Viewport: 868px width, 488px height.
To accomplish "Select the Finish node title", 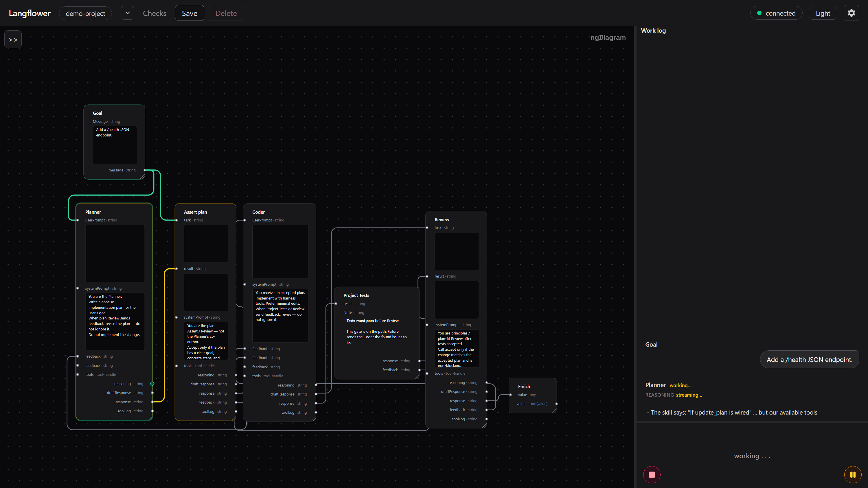I will coord(524,386).
